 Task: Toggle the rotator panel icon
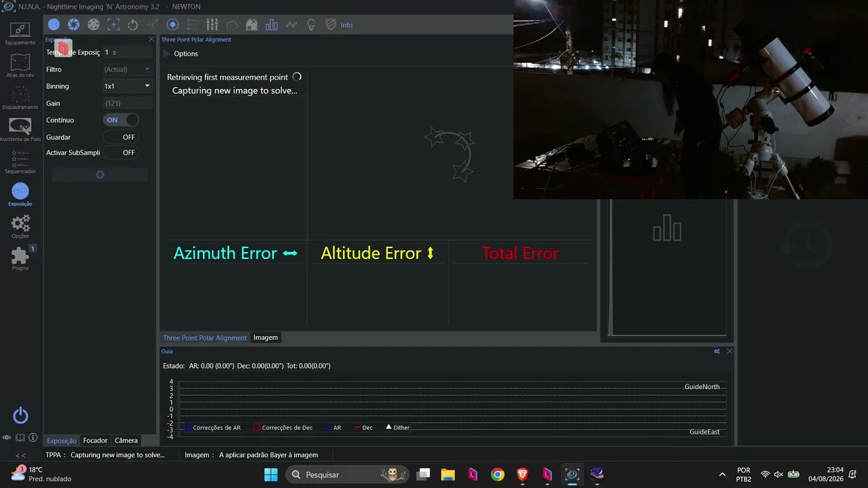click(x=133, y=24)
